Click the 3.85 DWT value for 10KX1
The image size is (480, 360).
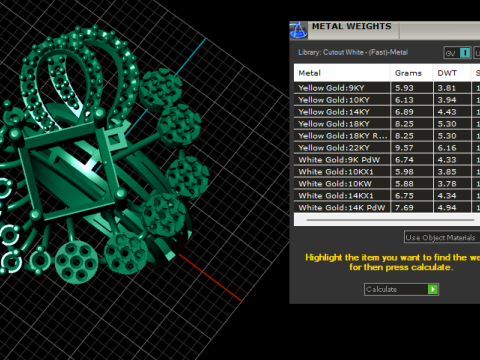pyautogui.click(x=447, y=172)
